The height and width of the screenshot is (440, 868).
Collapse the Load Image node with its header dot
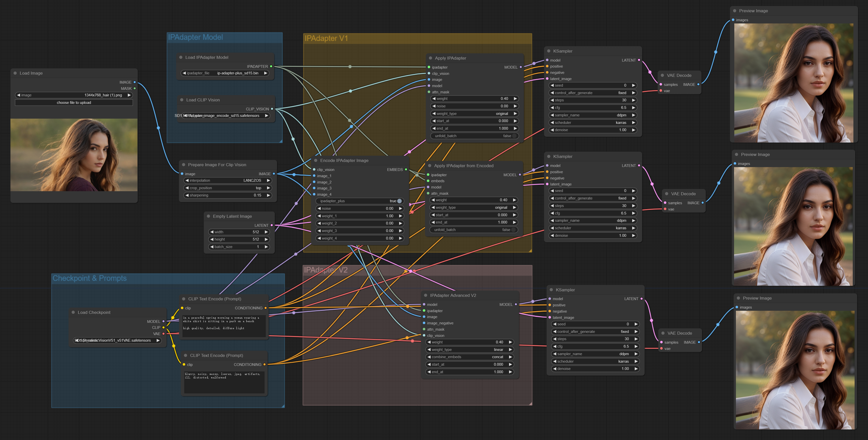pyautogui.click(x=15, y=73)
